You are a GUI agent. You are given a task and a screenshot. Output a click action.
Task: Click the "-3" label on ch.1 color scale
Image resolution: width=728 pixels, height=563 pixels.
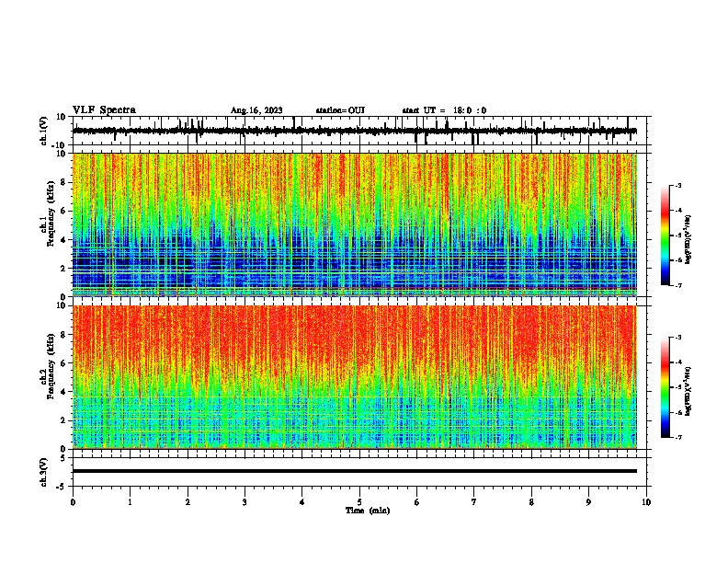tap(677, 185)
